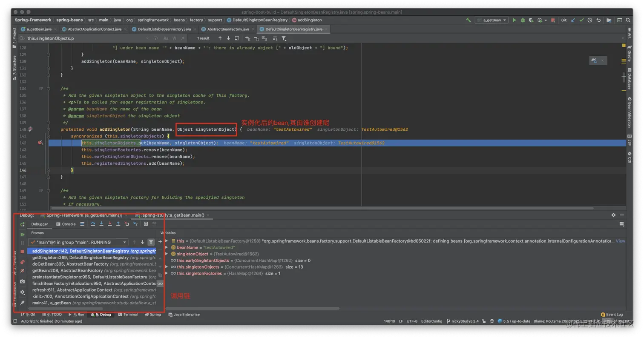Click the camera thread dump icon
Image resolution: width=644 pixels, height=338 pixels.
point(23,281)
